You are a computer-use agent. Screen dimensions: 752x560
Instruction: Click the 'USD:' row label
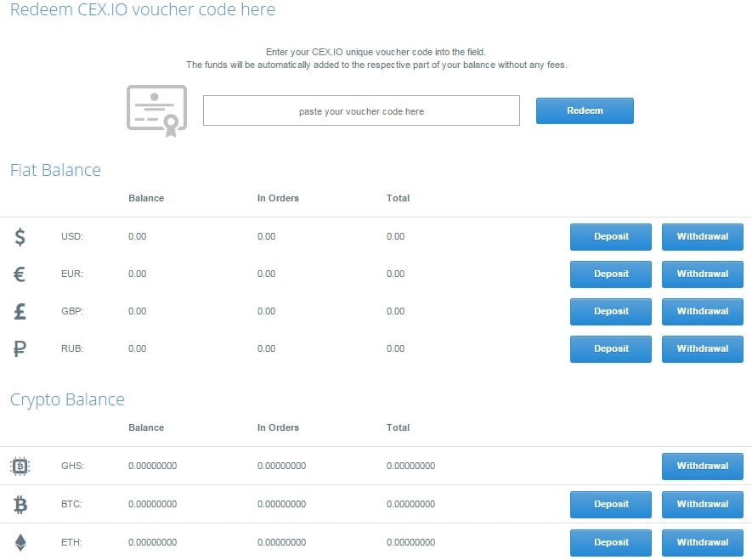(72, 236)
